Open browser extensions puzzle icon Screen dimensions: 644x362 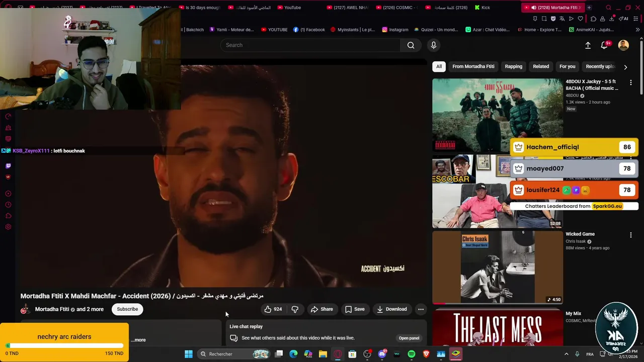593,19
